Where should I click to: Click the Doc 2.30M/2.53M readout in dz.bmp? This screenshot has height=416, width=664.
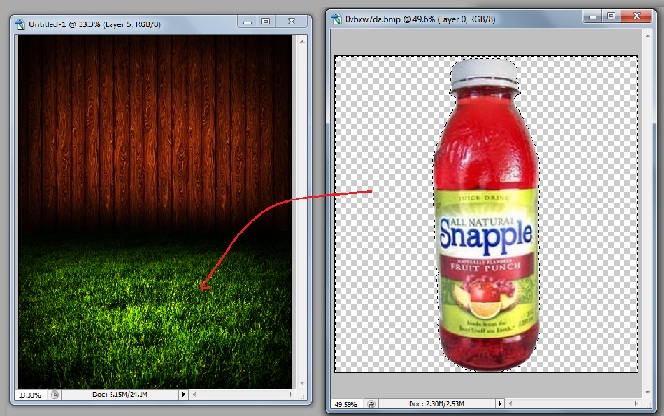click(436, 404)
